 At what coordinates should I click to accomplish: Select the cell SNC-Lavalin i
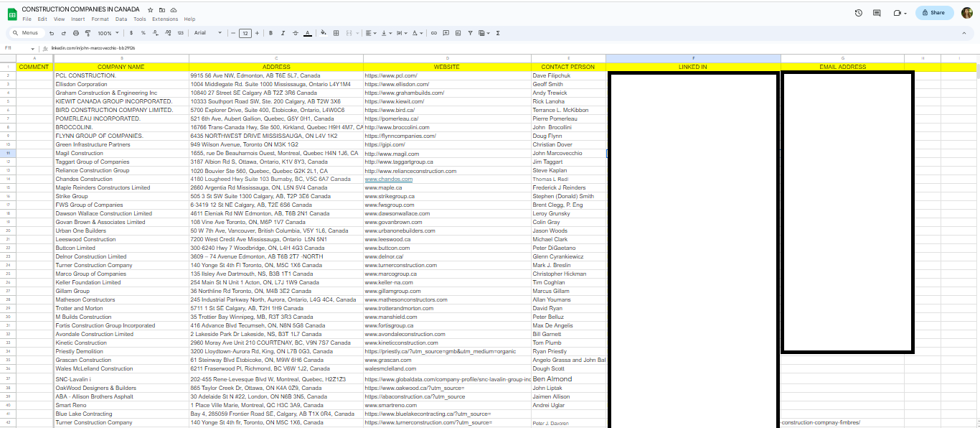pyautogui.click(x=121, y=378)
